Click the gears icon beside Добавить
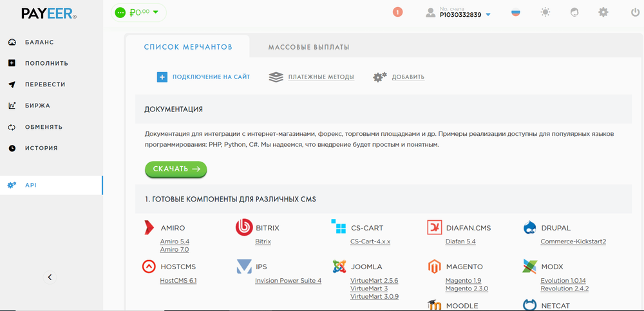The width and height of the screenshot is (644, 311). 380,77
